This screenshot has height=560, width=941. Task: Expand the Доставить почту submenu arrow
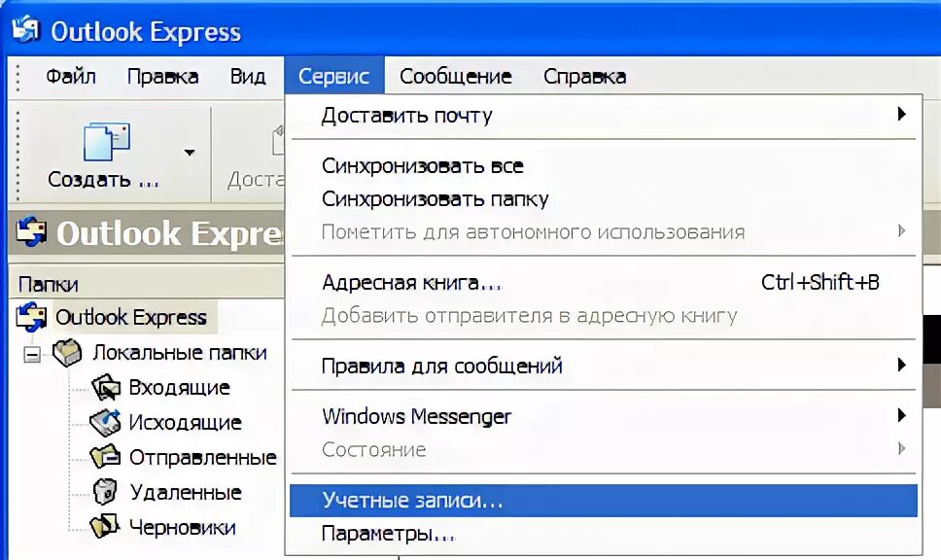(x=901, y=114)
